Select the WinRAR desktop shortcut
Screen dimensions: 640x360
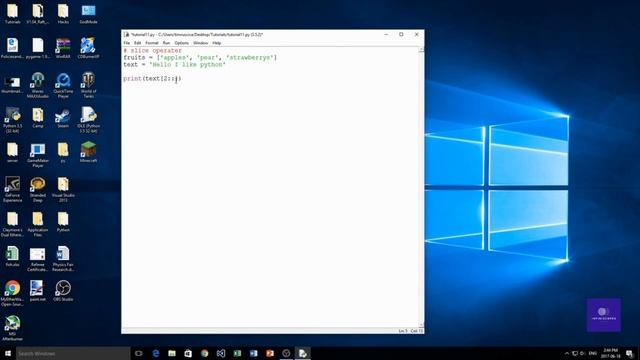point(63,48)
